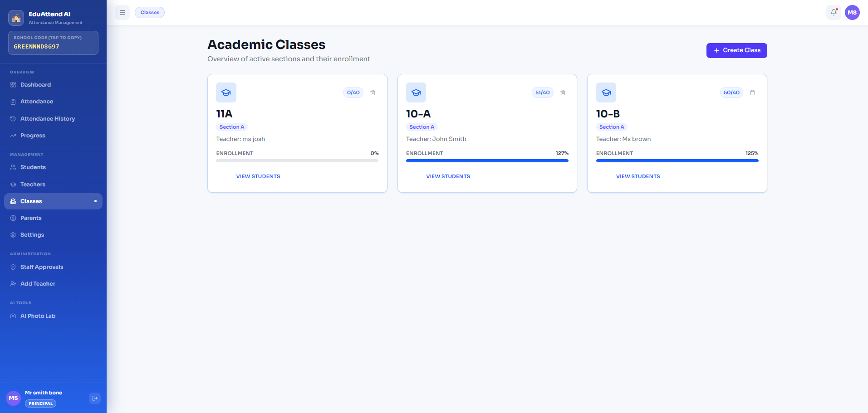Click trash icon on 10-A class card
This screenshot has height=413, width=868.
pos(563,92)
